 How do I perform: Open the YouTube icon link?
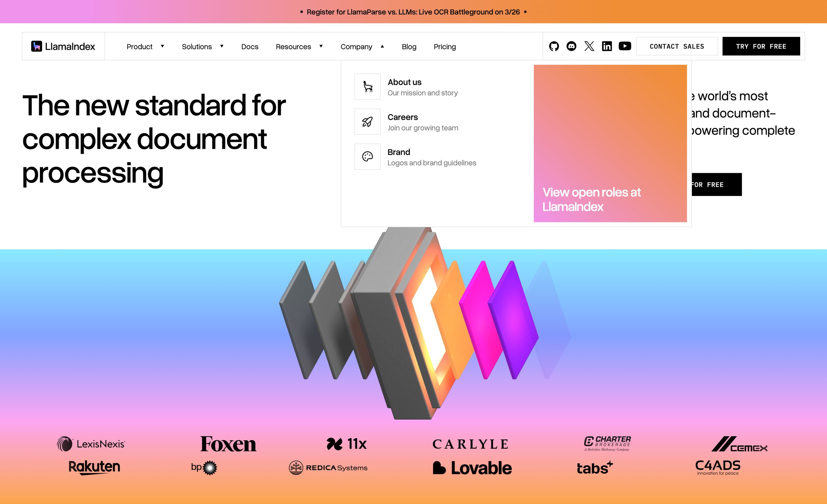point(625,46)
